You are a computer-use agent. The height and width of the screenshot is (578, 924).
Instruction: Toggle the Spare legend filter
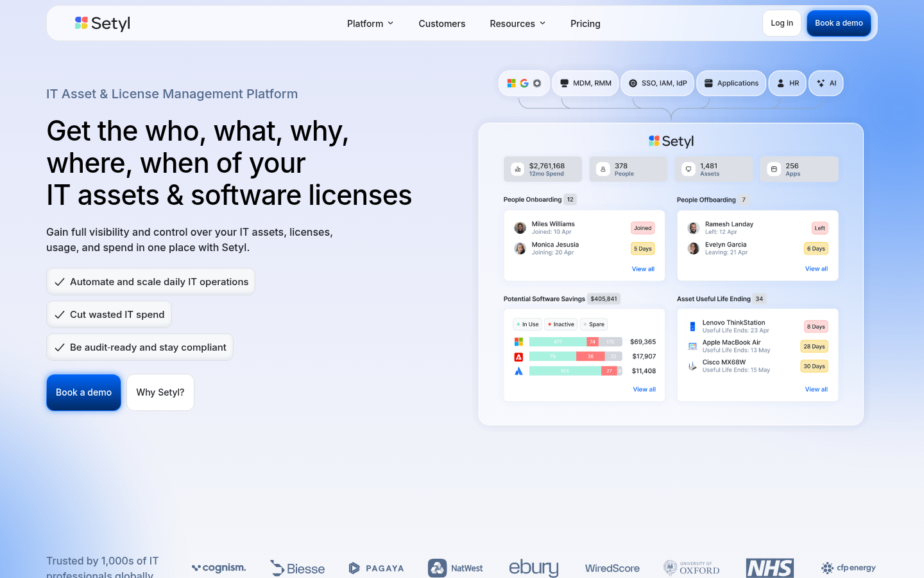(x=594, y=324)
